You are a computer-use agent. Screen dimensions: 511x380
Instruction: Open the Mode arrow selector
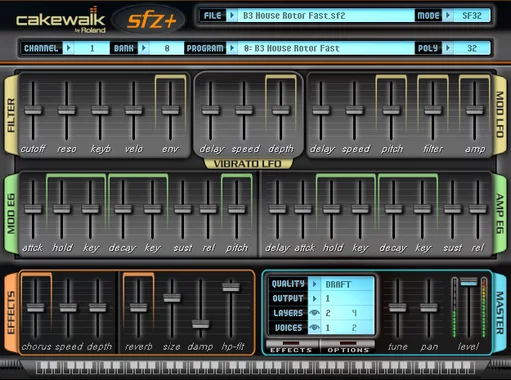point(448,16)
